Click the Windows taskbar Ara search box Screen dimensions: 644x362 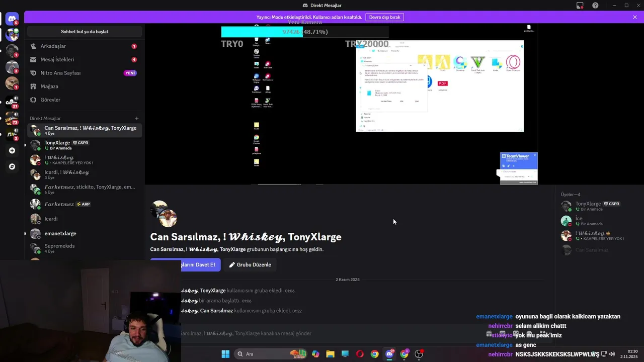(271, 354)
